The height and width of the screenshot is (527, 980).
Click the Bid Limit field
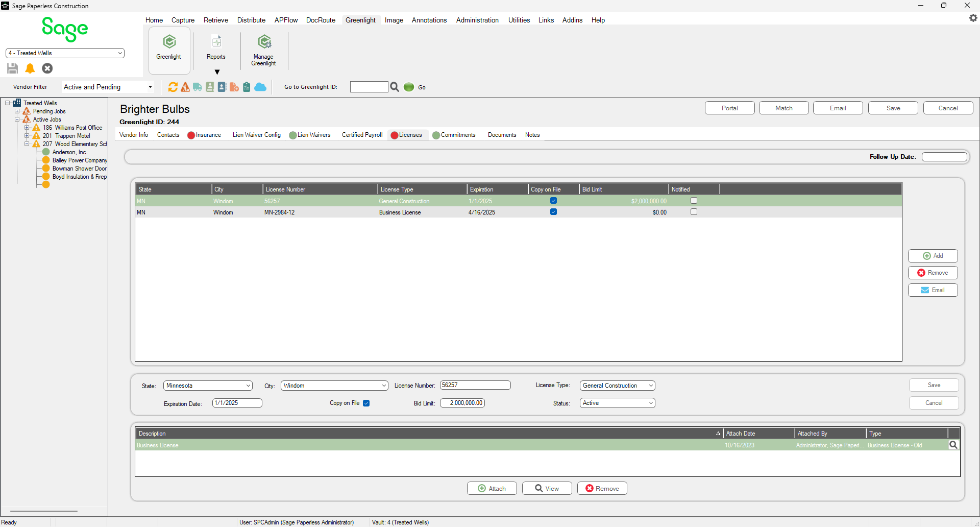pos(462,403)
